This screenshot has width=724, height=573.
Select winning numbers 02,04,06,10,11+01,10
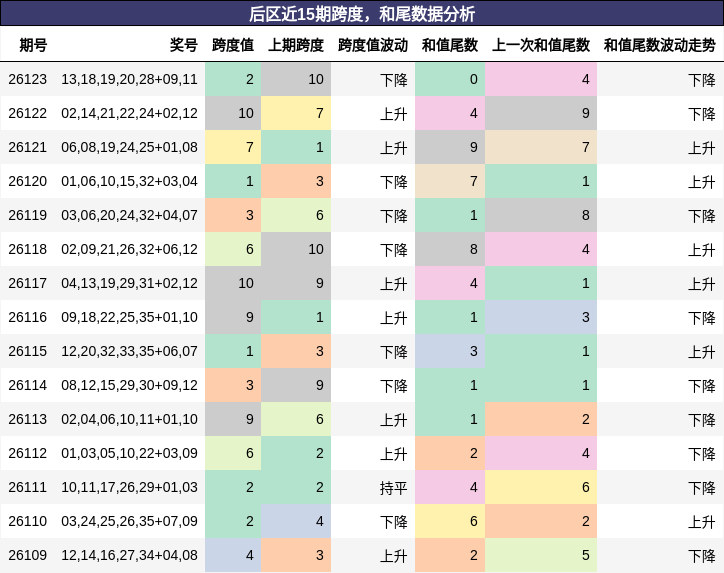129,419
